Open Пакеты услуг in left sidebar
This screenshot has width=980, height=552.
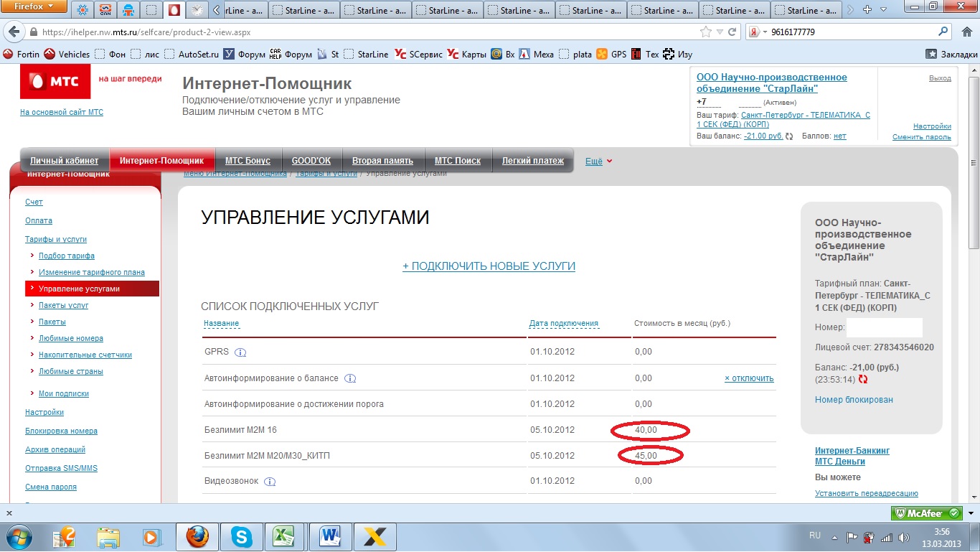pyautogui.click(x=63, y=305)
